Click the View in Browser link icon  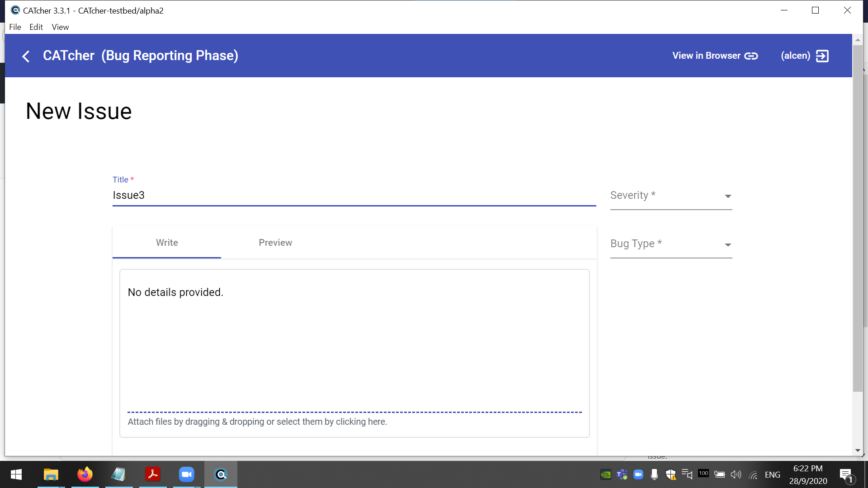(x=751, y=56)
